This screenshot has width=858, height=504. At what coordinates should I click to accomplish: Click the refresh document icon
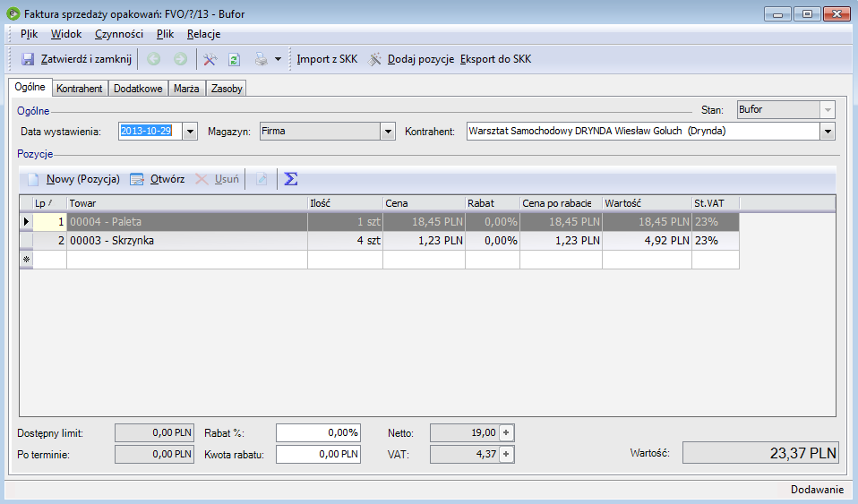coord(234,59)
